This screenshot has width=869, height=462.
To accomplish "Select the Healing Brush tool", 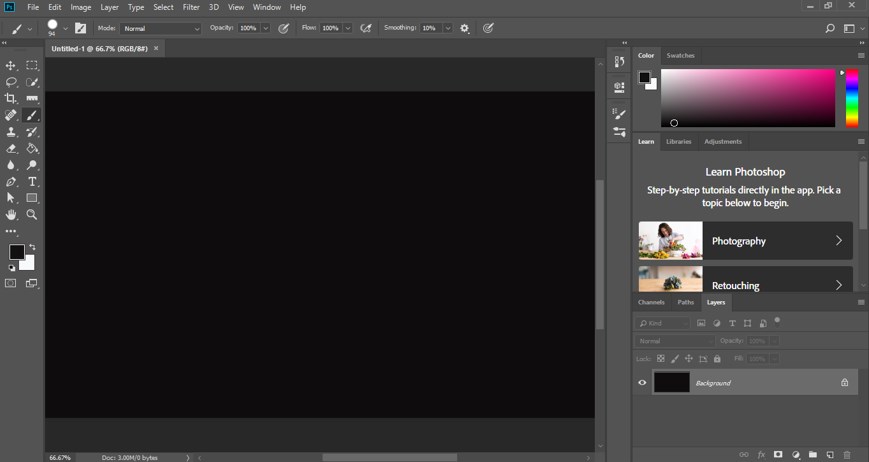I will (x=11, y=115).
